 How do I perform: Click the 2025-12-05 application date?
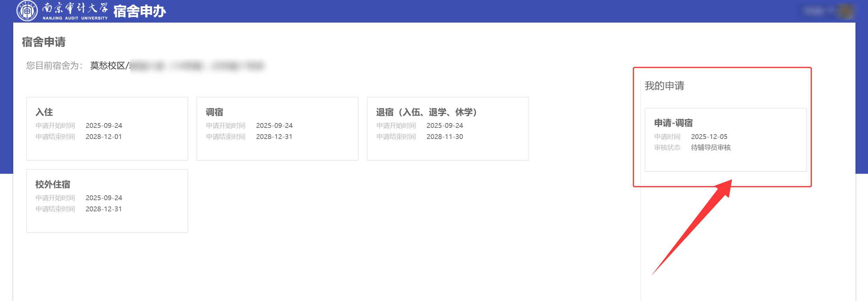pyautogui.click(x=709, y=137)
